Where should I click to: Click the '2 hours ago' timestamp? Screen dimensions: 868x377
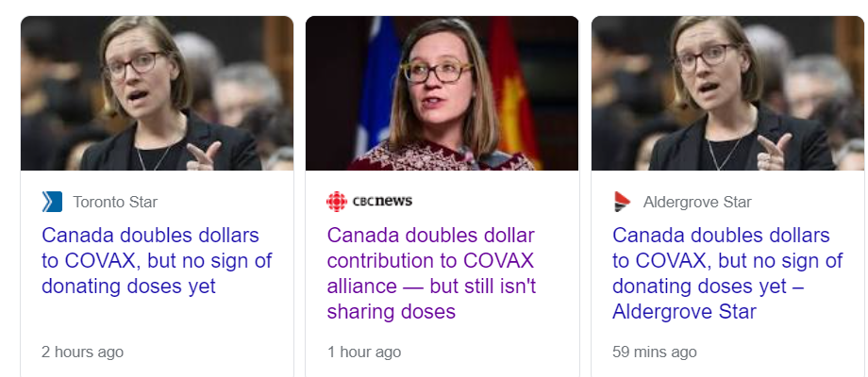(82, 352)
